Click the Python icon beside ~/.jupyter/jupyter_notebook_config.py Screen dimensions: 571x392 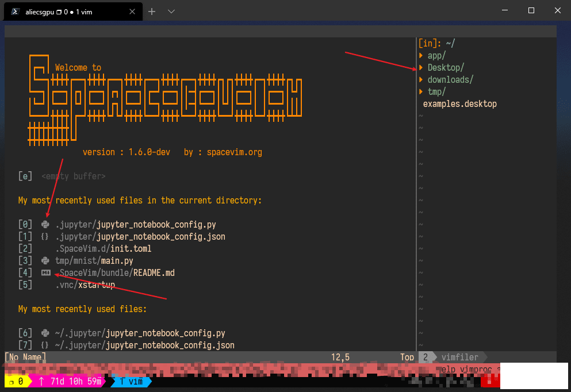point(45,333)
